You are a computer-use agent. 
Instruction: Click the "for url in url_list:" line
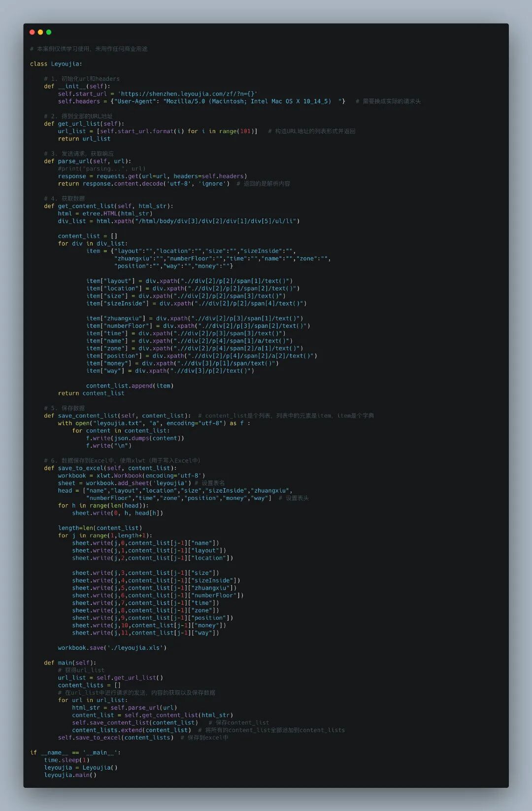tap(93, 700)
